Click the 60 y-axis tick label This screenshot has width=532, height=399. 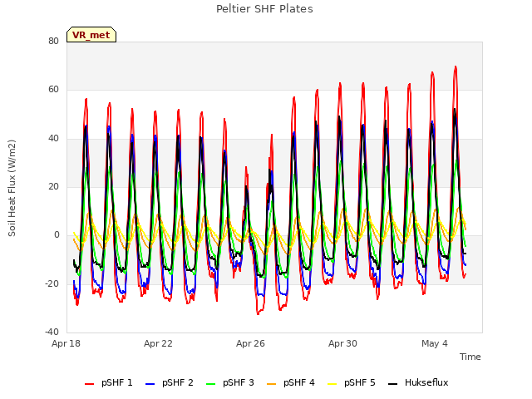point(53,90)
